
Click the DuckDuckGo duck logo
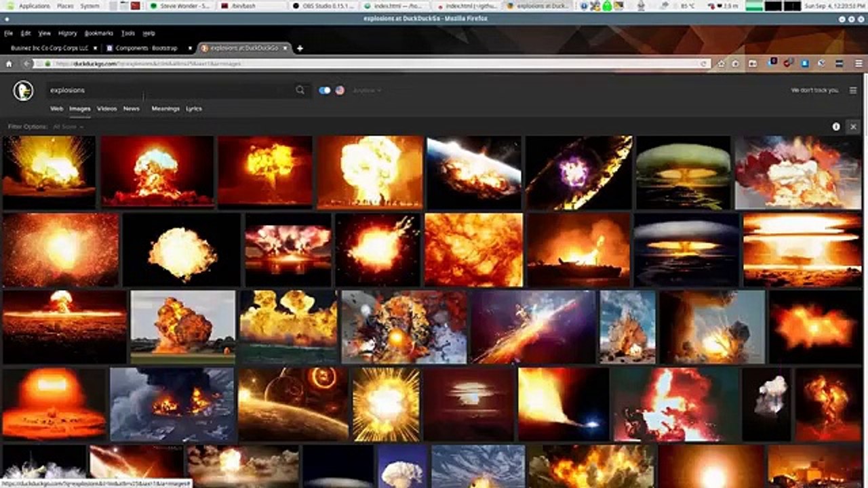[24, 90]
